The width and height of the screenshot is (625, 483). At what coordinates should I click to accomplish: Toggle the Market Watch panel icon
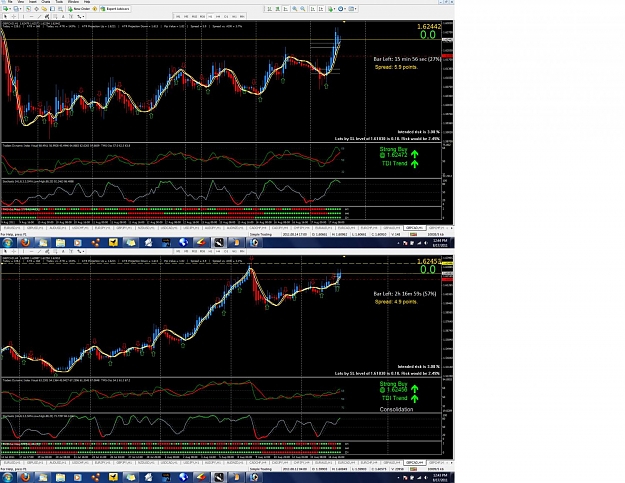28,9
